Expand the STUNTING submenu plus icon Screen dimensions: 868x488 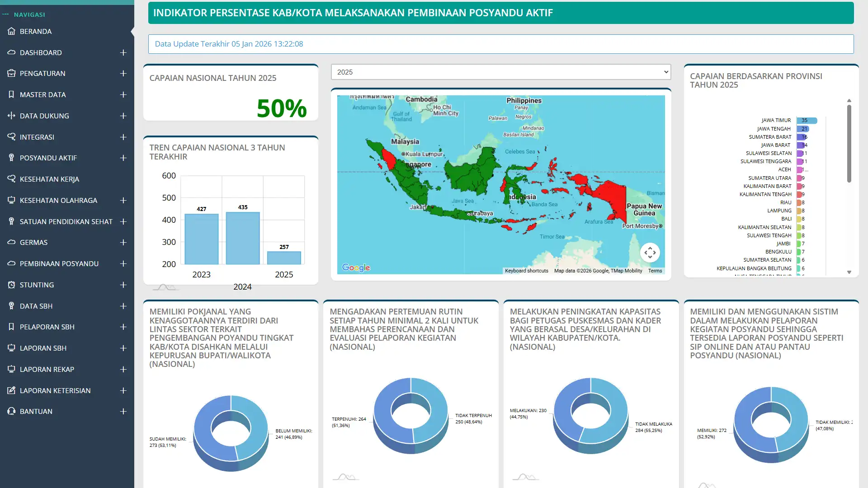coord(123,285)
